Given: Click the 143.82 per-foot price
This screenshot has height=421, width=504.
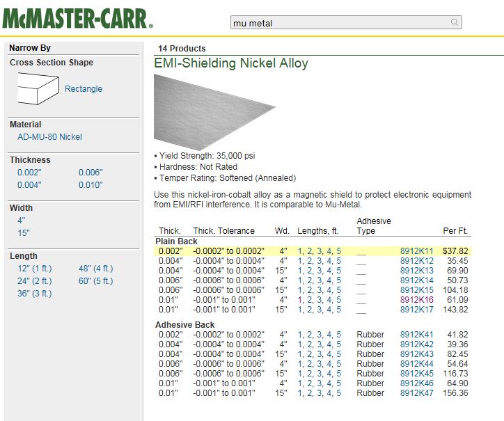Looking at the screenshot, I should pyautogui.click(x=455, y=310).
